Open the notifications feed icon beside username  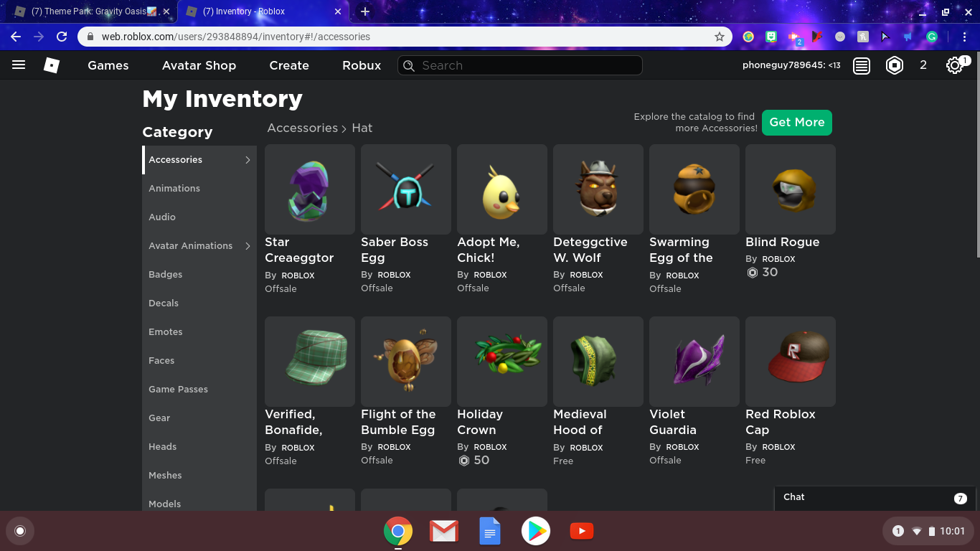click(862, 65)
